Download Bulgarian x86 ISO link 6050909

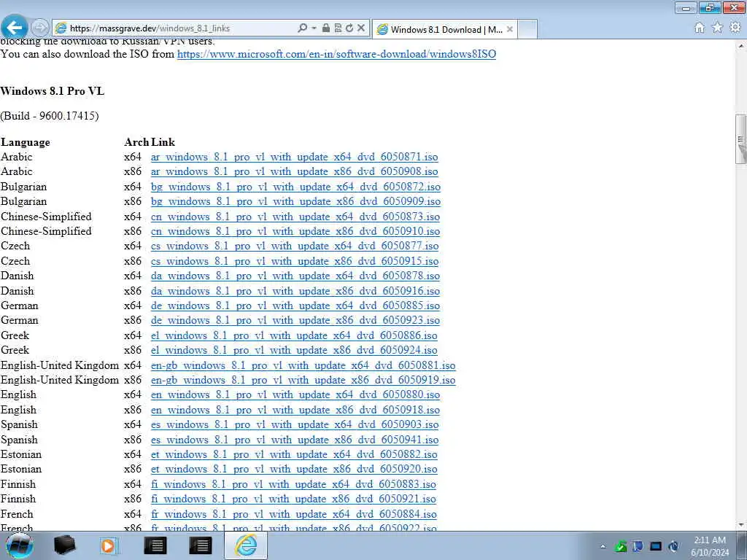[296, 201]
